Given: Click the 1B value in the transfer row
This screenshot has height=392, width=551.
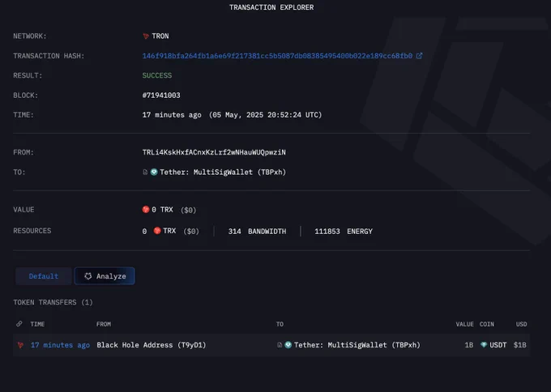Looking at the screenshot, I should pos(469,345).
